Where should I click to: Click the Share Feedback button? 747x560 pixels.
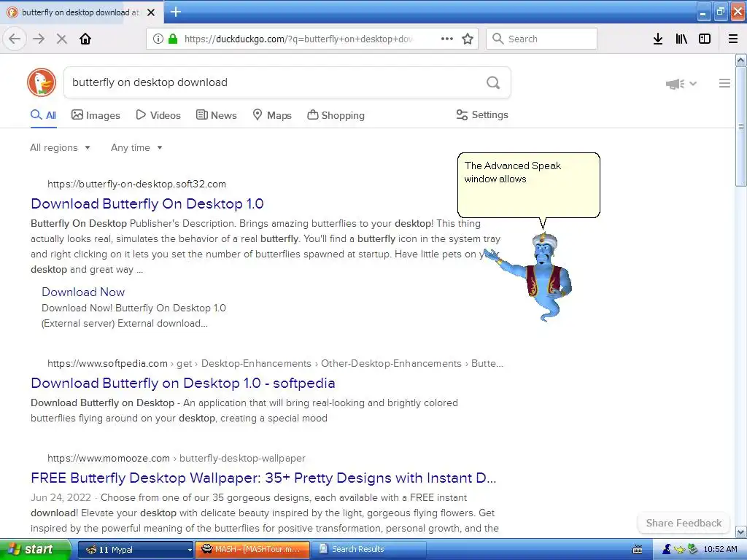tap(684, 523)
